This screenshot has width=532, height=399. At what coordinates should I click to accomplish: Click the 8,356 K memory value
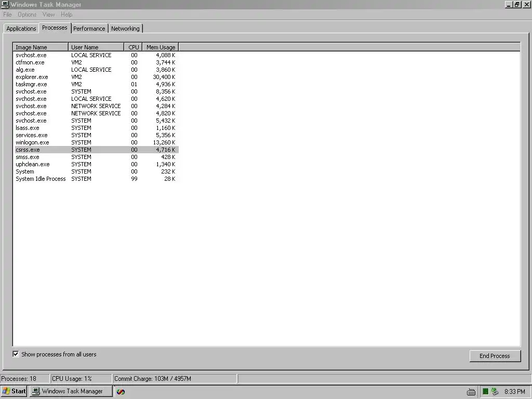[166, 91]
